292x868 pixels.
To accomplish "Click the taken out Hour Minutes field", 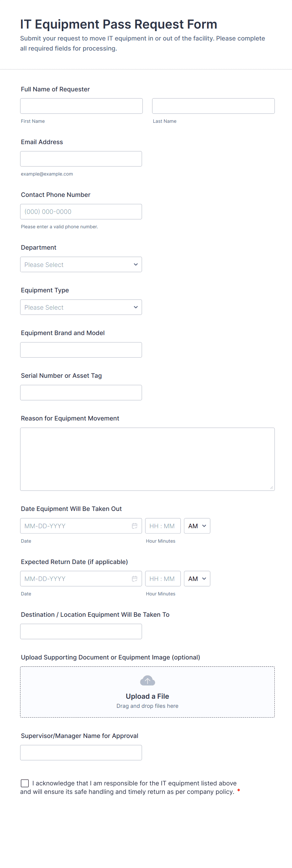I will click(163, 526).
